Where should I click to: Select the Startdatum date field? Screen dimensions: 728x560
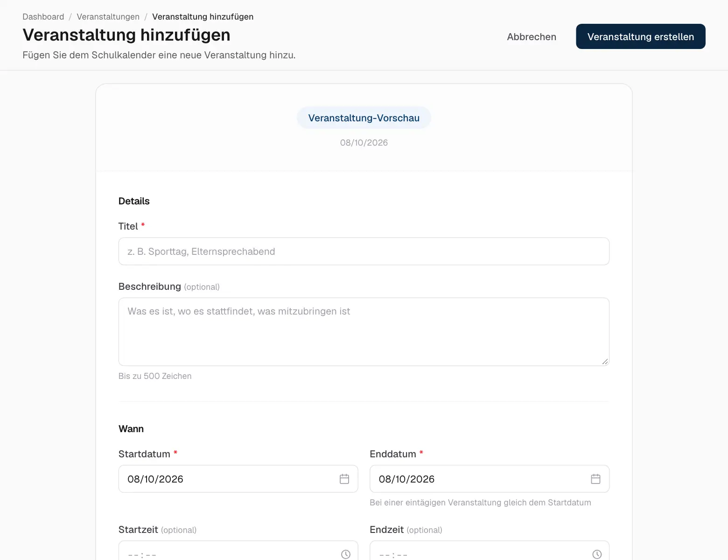coord(238,479)
